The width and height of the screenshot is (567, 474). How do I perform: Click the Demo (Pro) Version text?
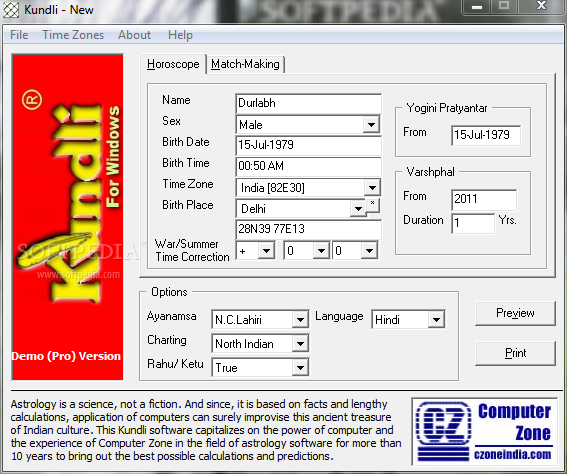click(x=66, y=356)
